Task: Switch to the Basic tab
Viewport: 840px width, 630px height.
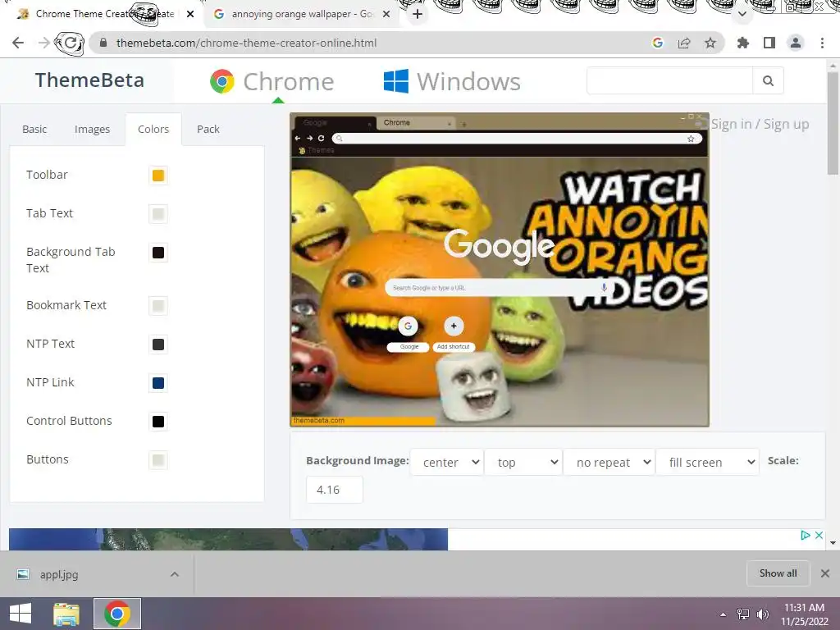Action: coord(34,129)
